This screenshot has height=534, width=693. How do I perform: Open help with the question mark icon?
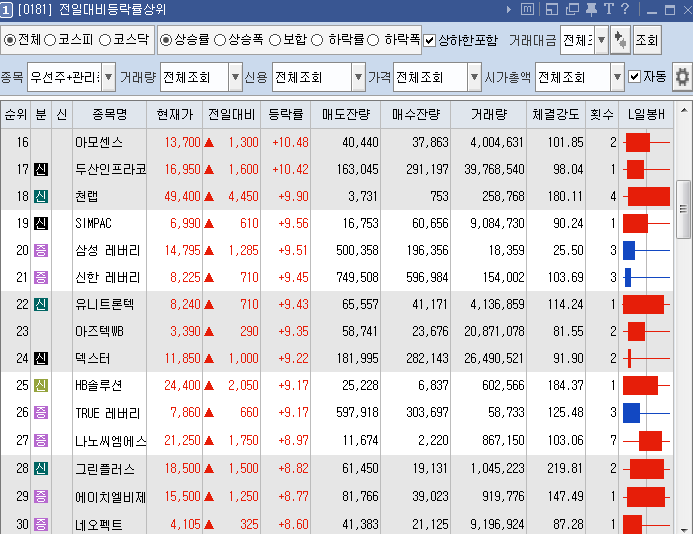624,9
